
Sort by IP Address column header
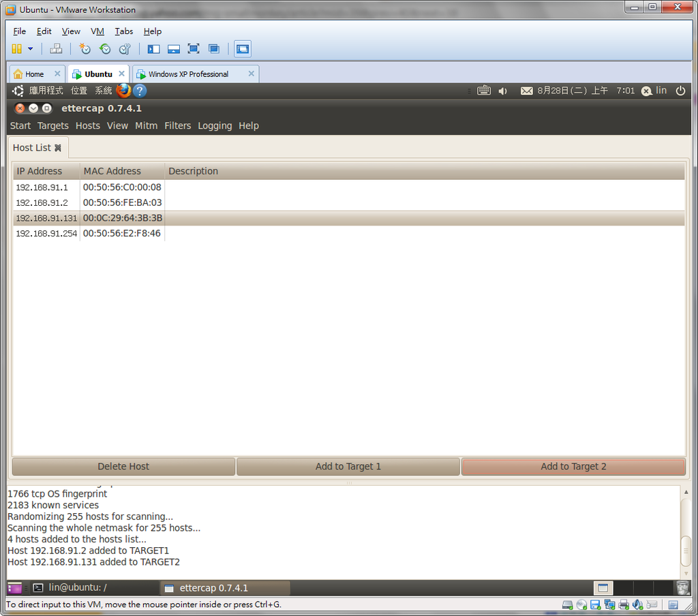click(x=46, y=171)
